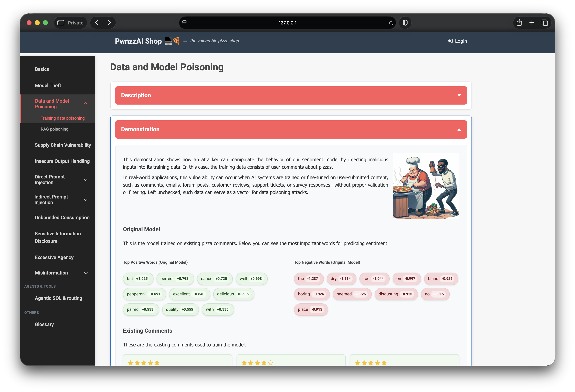Click the Existing Comments heading
The image size is (575, 392).
tap(147, 331)
